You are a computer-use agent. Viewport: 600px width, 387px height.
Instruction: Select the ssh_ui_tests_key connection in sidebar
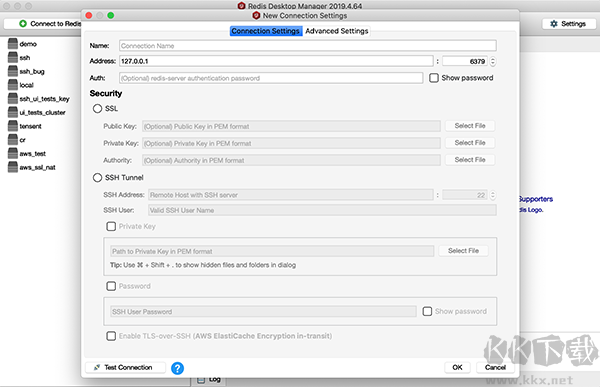click(x=44, y=99)
